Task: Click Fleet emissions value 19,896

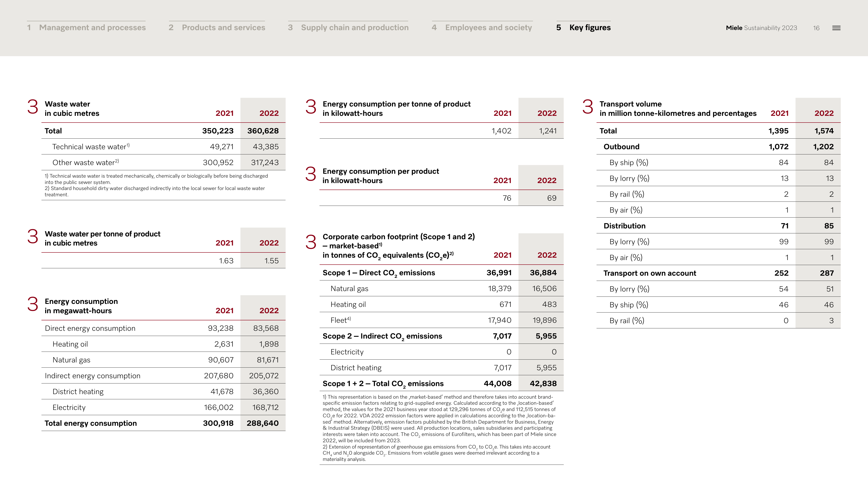Action: (x=544, y=320)
